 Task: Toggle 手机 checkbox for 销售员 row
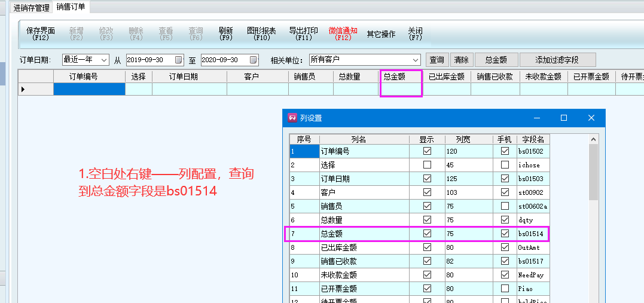[x=505, y=206]
